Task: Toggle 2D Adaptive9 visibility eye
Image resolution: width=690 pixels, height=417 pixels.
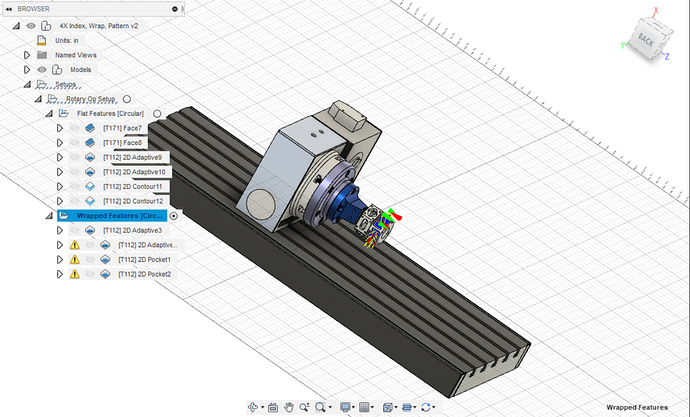Action: point(75,157)
